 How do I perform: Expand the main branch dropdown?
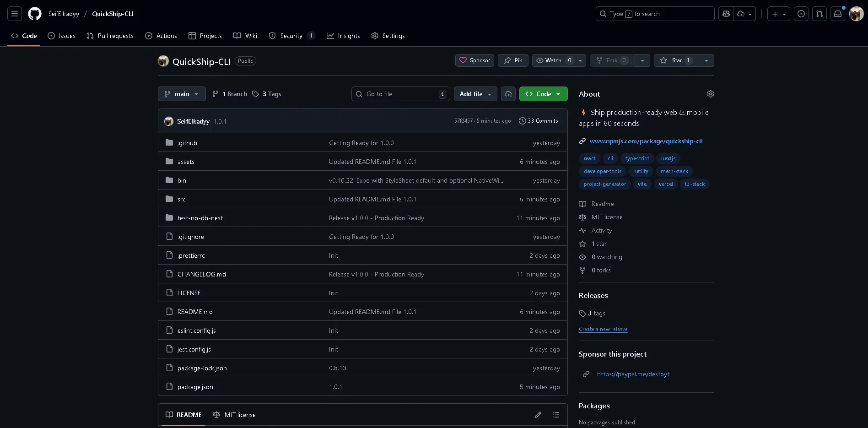(182, 94)
